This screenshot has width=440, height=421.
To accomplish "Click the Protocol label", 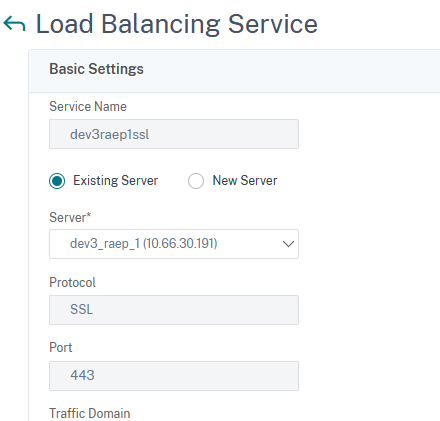I will coord(72,283).
